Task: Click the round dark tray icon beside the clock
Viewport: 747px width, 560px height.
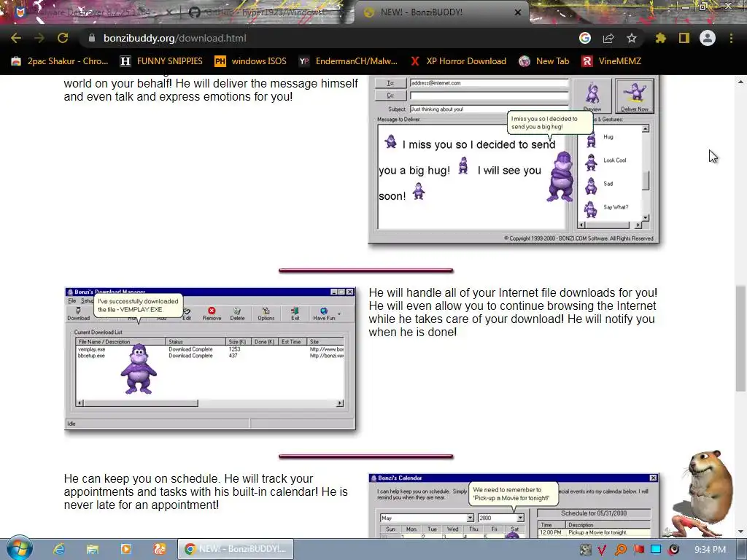Action: (x=673, y=550)
